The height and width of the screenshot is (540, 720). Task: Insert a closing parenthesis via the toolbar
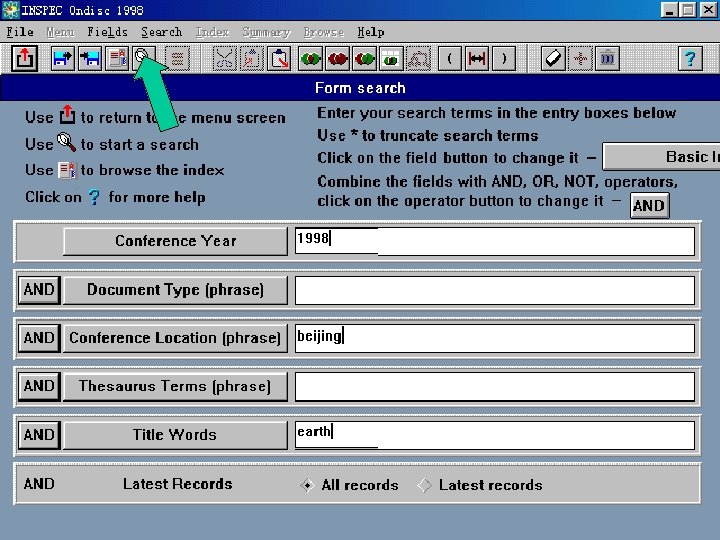(x=504, y=58)
